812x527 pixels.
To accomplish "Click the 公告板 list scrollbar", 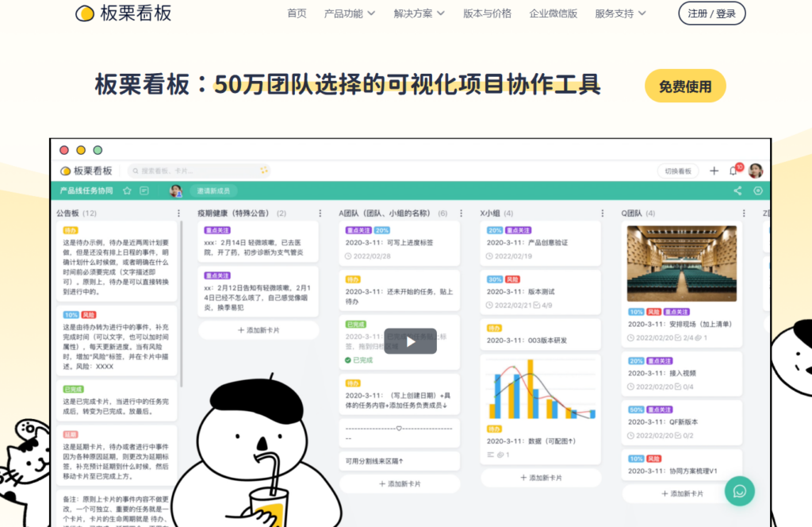I will (x=182, y=304).
